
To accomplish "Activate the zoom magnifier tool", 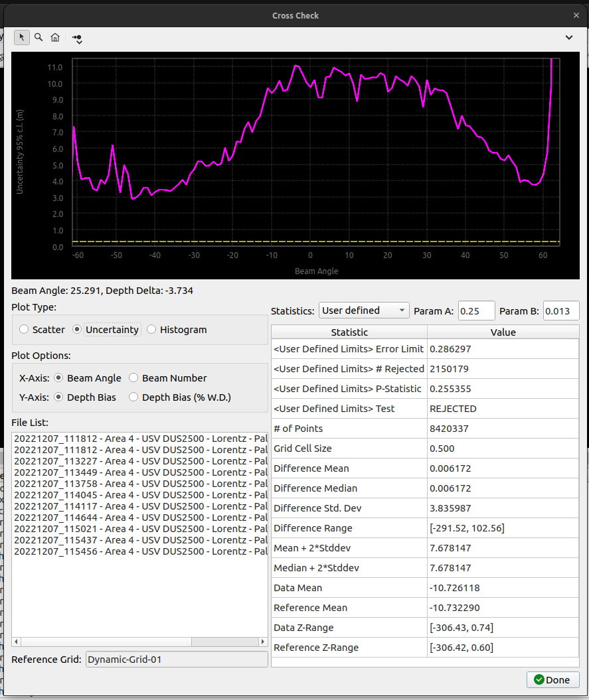I will pyautogui.click(x=39, y=38).
